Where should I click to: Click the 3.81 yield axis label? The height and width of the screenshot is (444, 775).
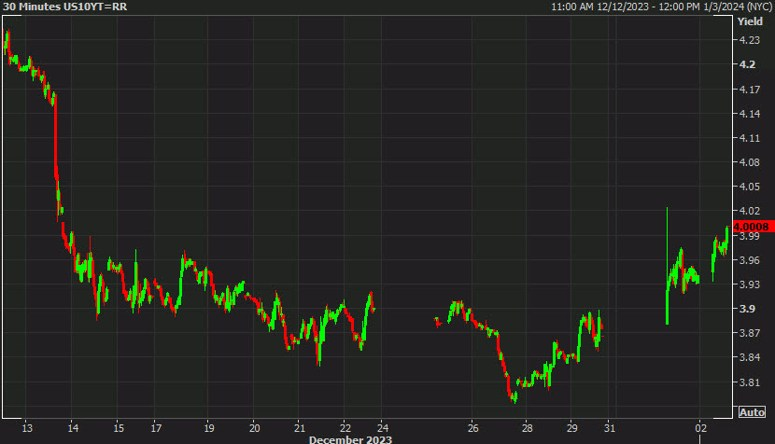[x=749, y=382]
